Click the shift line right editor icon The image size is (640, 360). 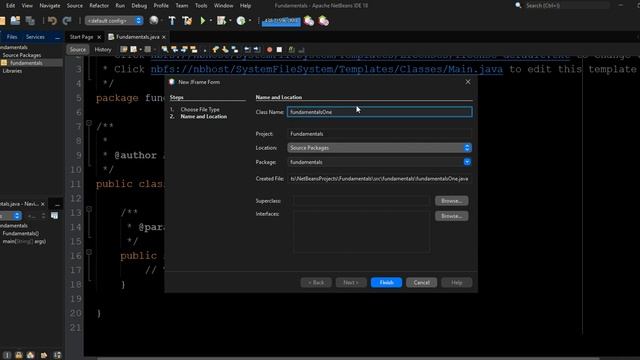(256, 49)
